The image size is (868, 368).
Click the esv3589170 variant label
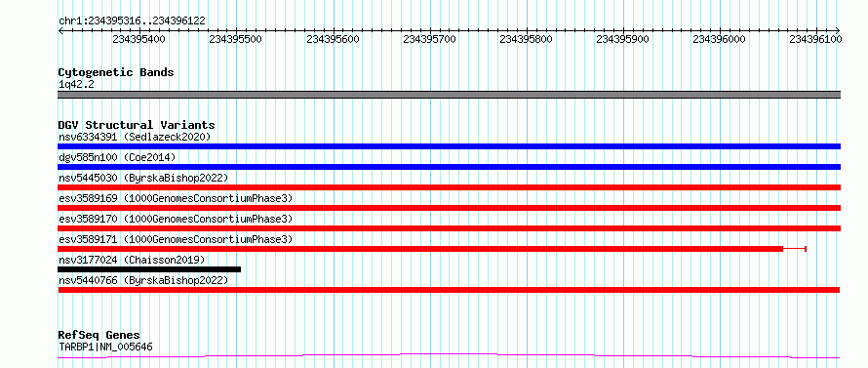(176, 219)
